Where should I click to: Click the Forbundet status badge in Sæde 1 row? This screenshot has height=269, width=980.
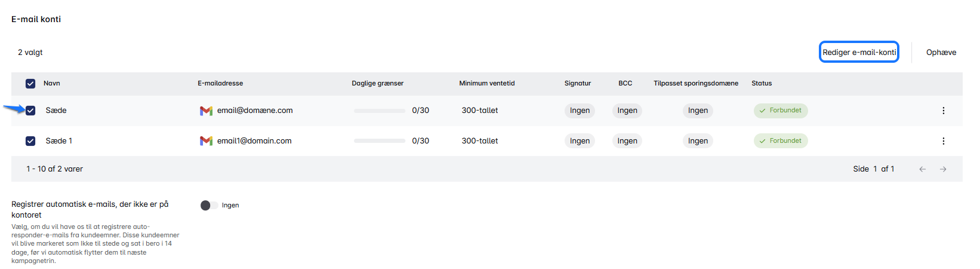point(781,141)
